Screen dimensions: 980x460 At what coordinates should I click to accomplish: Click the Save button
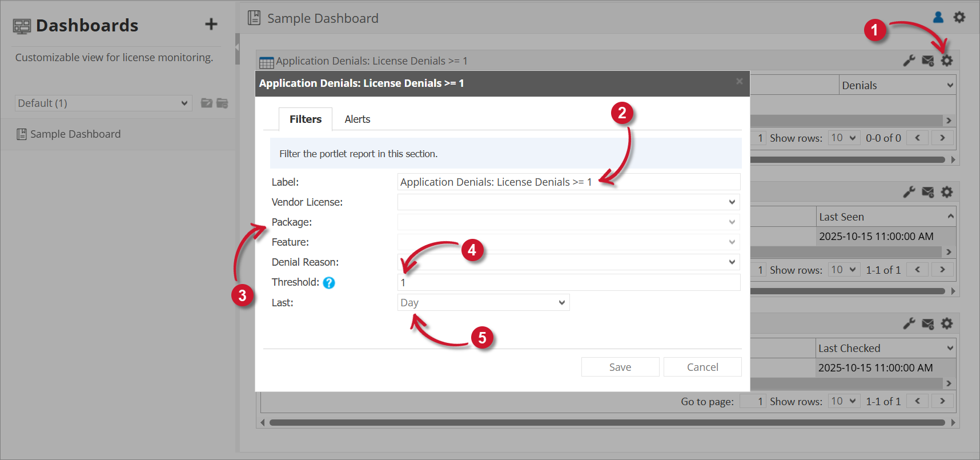pos(620,367)
